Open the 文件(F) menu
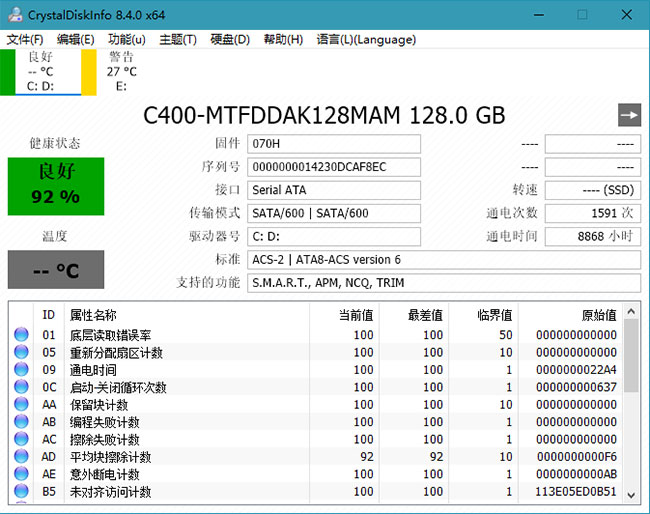The image size is (650, 514). point(25,39)
